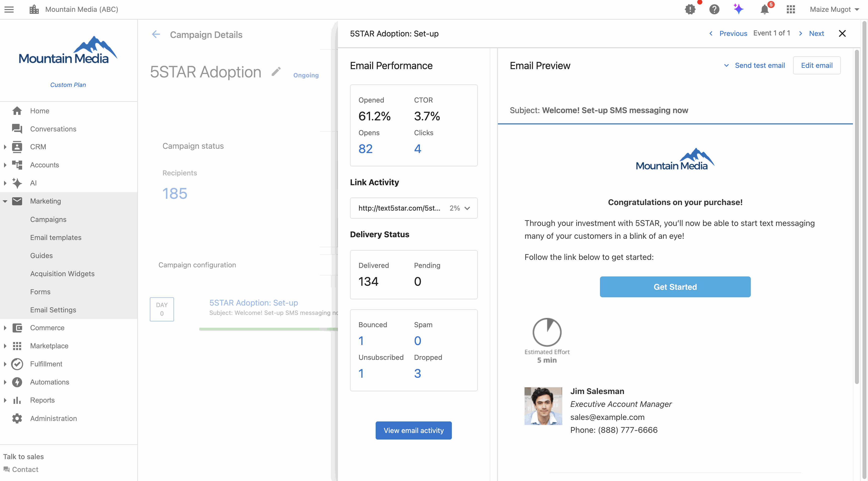Click the pencil icon next to 5STAR Adoption

pyautogui.click(x=276, y=71)
